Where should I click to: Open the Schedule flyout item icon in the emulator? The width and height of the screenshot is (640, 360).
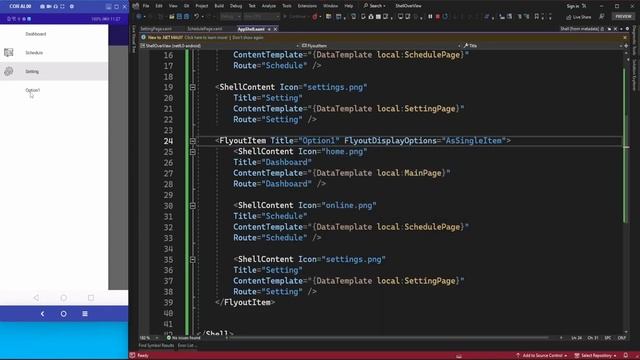point(9,52)
